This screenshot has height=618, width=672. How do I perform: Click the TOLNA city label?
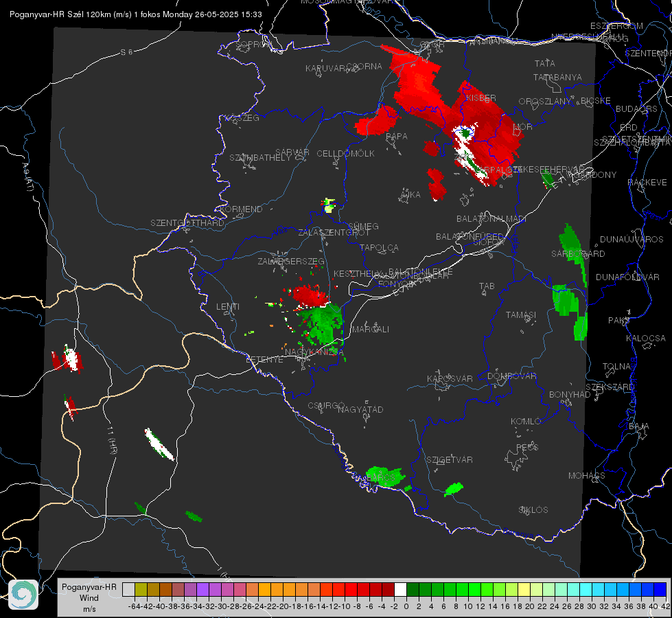click(616, 367)
